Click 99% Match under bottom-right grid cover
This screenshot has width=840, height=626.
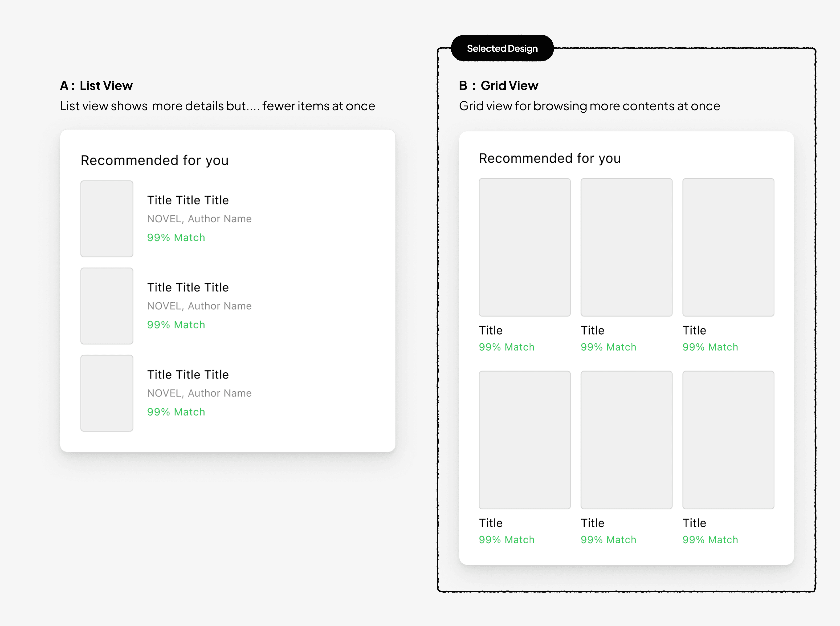coord(710,540)
